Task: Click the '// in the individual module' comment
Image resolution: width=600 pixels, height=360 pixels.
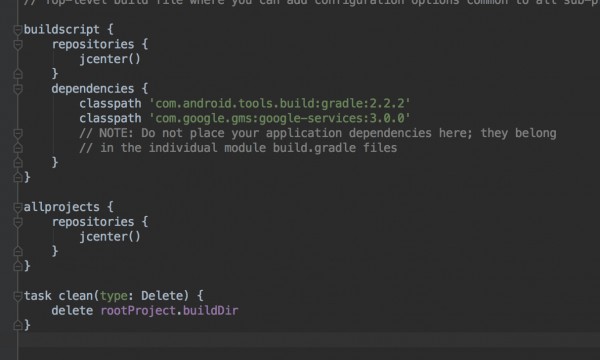Action: (x=238, y=148)
